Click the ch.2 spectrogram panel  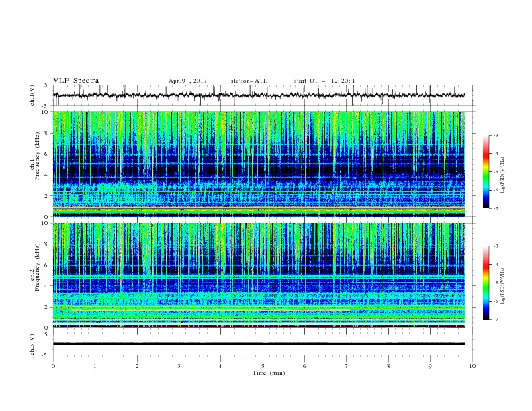(259, 275)
